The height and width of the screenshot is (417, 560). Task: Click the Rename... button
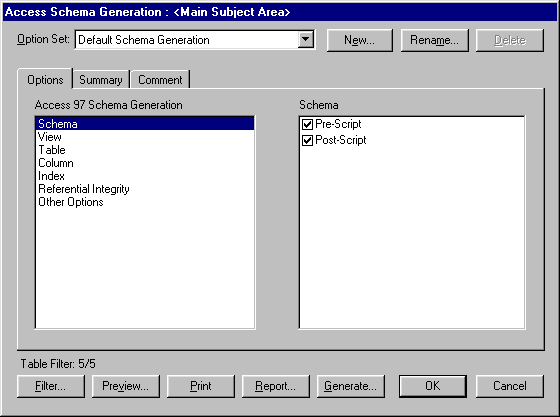pos(434,40)
